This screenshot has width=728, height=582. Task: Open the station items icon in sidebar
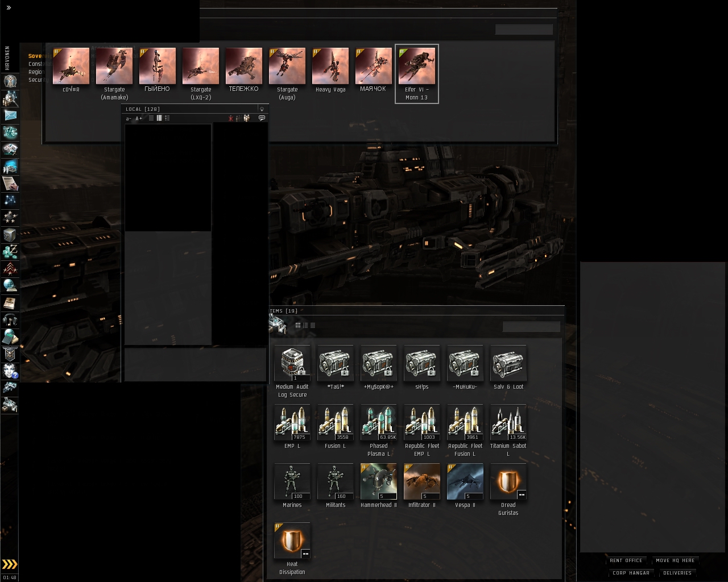pyautogui.click(x=10, y=405)
